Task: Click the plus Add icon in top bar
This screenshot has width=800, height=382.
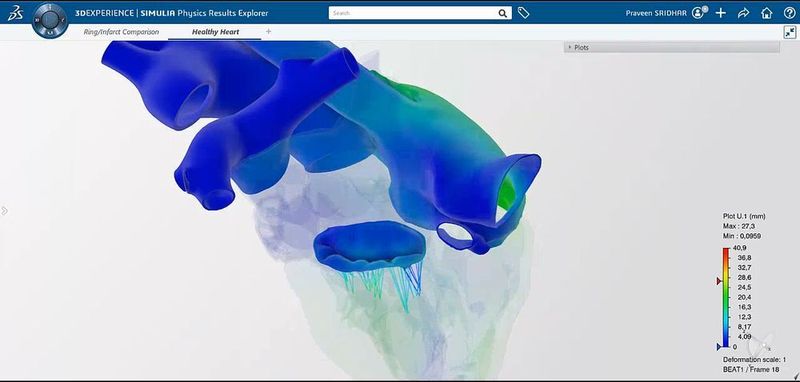Action: [x=720, y=13]
